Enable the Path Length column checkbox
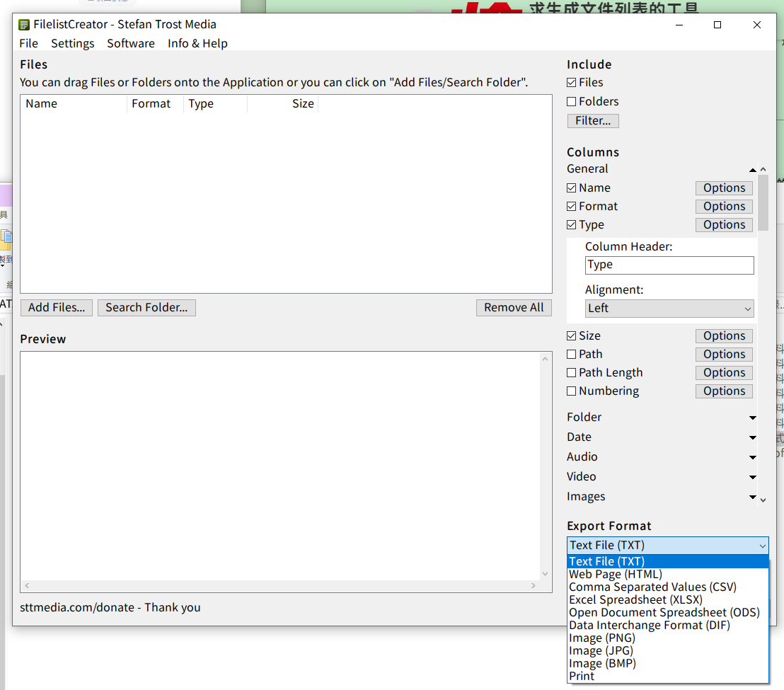The width and height of the screenshot is (784, 690). coord(572,373)
